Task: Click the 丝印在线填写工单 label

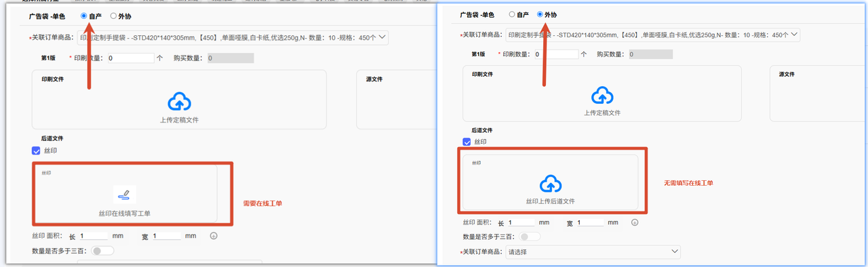Action: [124, 213]
